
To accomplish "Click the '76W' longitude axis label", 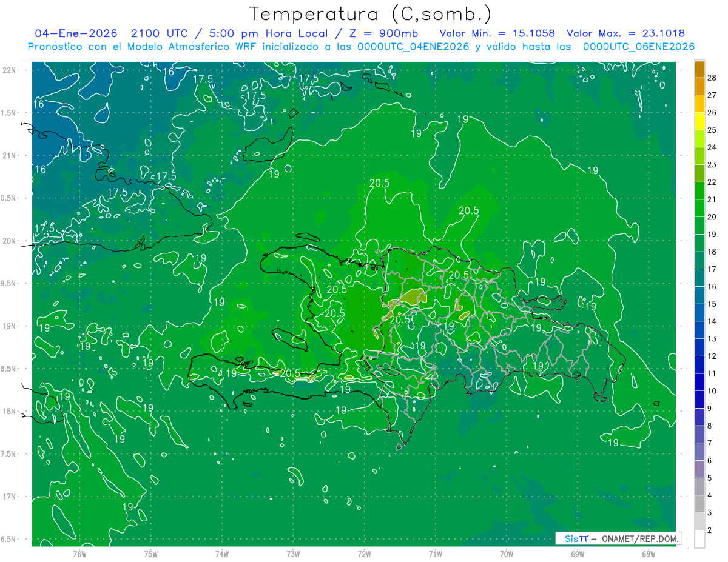I will [79, 554].
